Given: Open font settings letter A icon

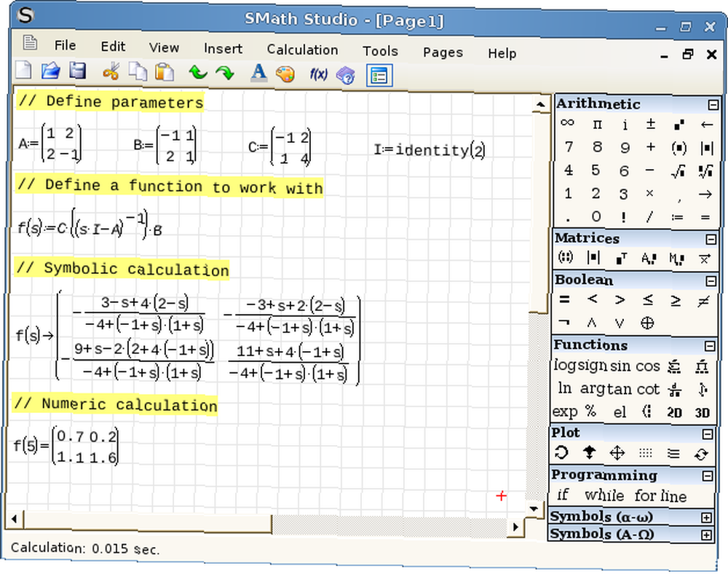Looking at the screenshot, I should click(258, 74).
